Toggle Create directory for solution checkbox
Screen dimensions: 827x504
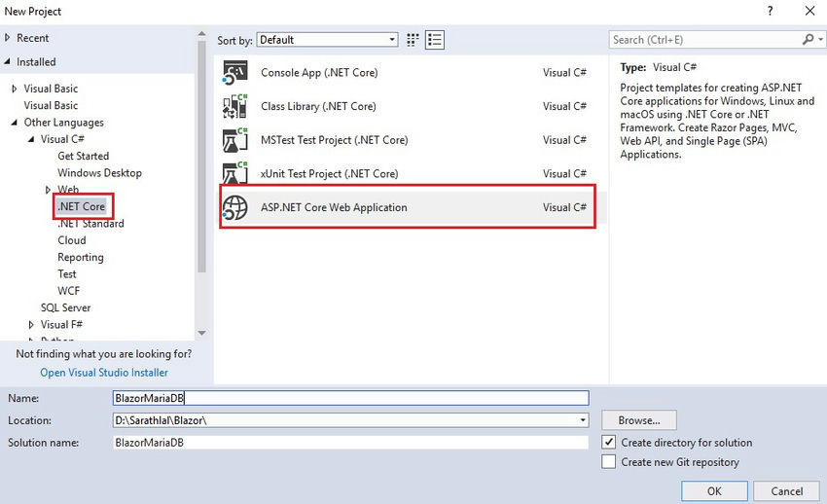click(x=609, y=442)
